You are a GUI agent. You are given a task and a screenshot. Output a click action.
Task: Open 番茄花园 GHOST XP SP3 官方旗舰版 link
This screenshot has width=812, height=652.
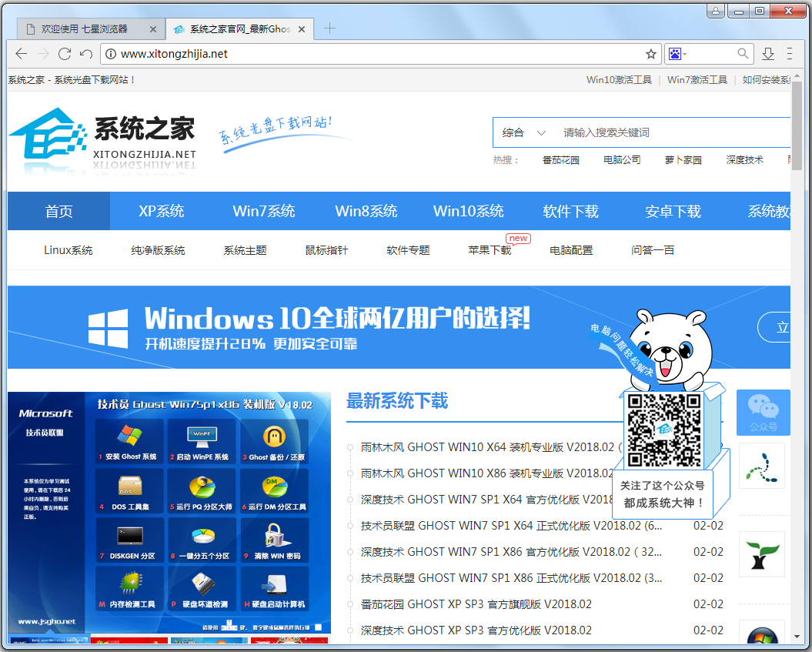(476, 604)
